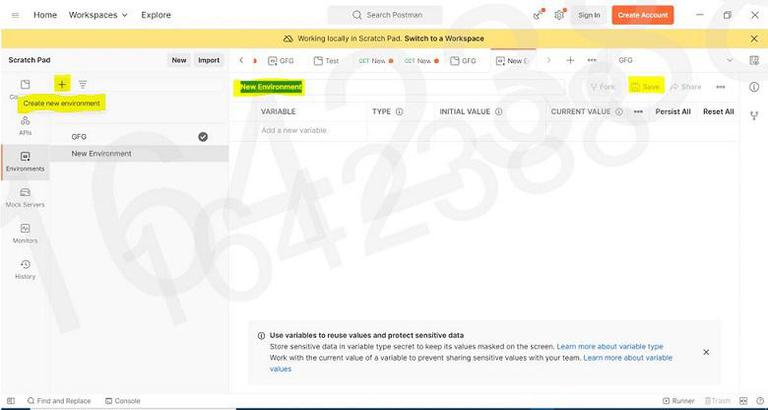
Task: Switch to the first GFG tab
Action: (x=281, y=61)
